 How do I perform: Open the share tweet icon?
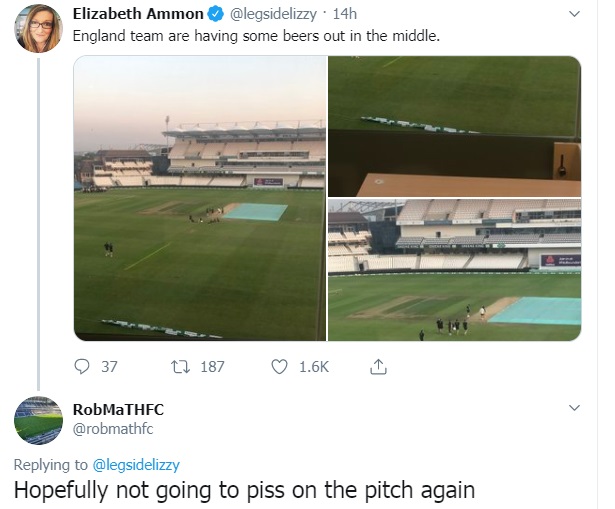click(x=378, y=366)
